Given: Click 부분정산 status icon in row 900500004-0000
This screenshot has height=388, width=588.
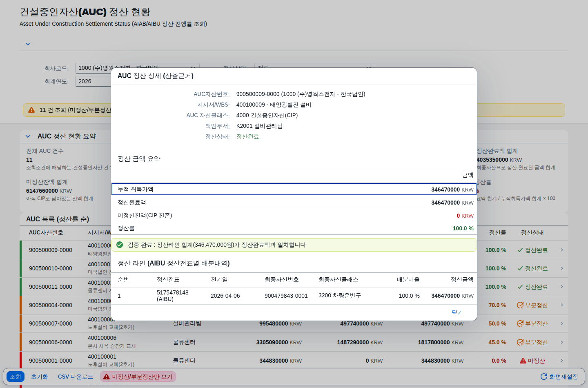Looking at the screenshot, I should tap(520, 305).
